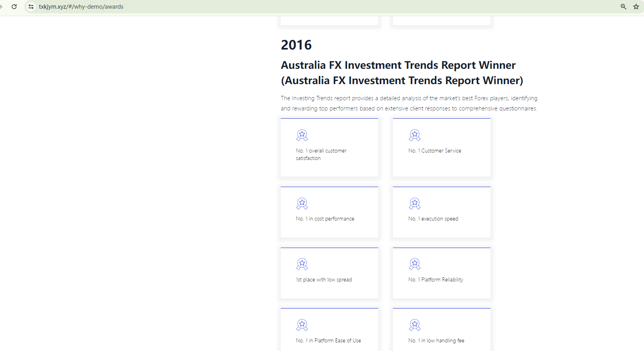Select the No. 1 Customer Service text
This screenshot has height=351, width=644.
pyautogui.click(x=434, y=151)
